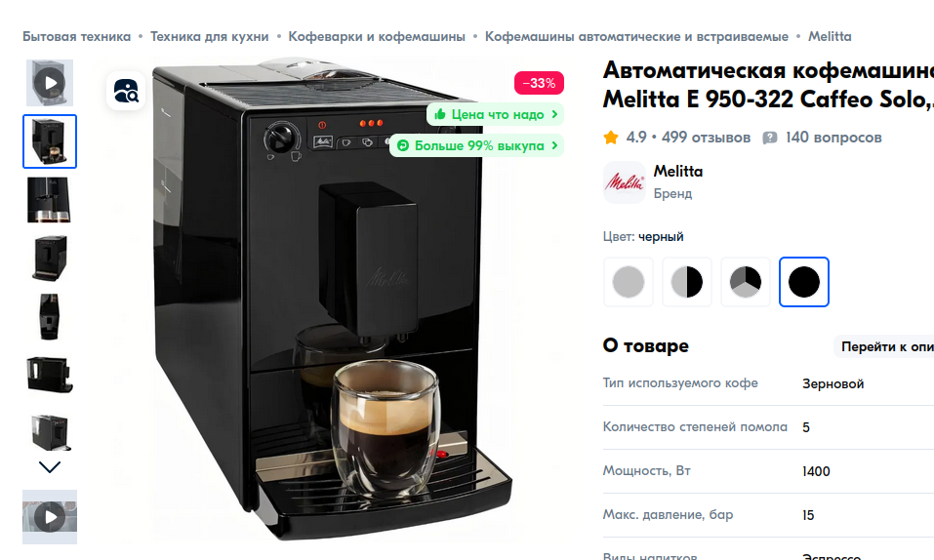Click the -33% discount badge
The height and width of the screenshot is (560, 934).
click(539, 83)
